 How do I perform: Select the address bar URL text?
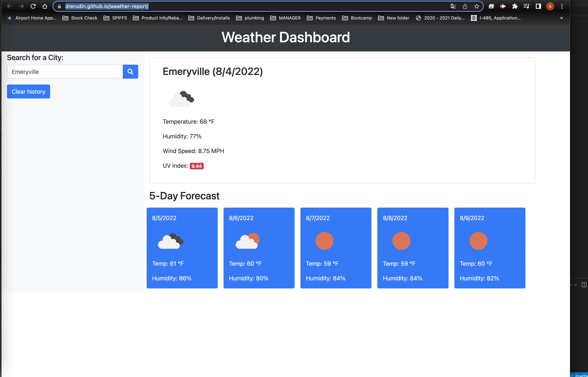point(107,6)
